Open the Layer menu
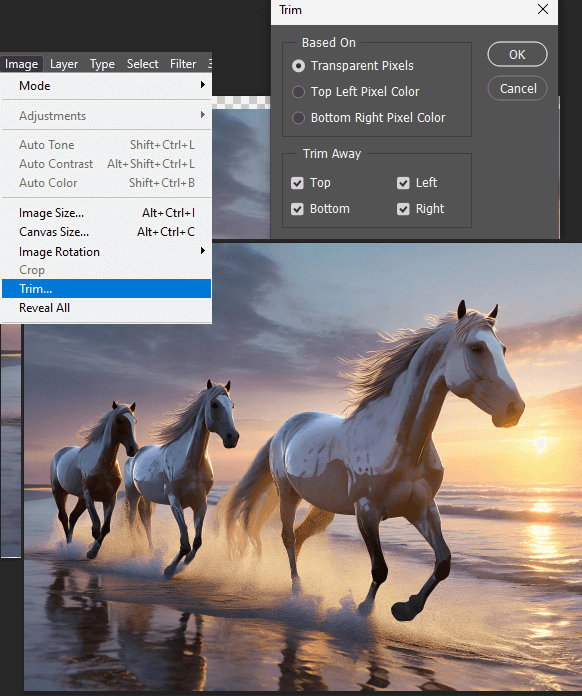 point(64,64)
